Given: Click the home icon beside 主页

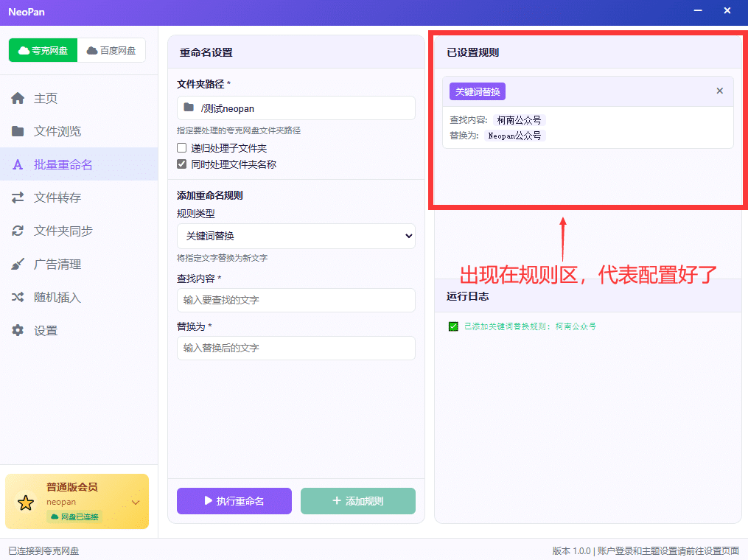Looking at the screenshot, I should [18, 98].
